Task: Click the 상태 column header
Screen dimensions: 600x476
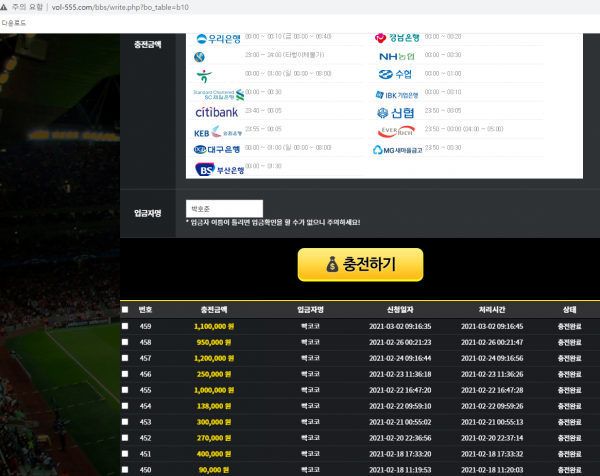Action: coord(569,310)
